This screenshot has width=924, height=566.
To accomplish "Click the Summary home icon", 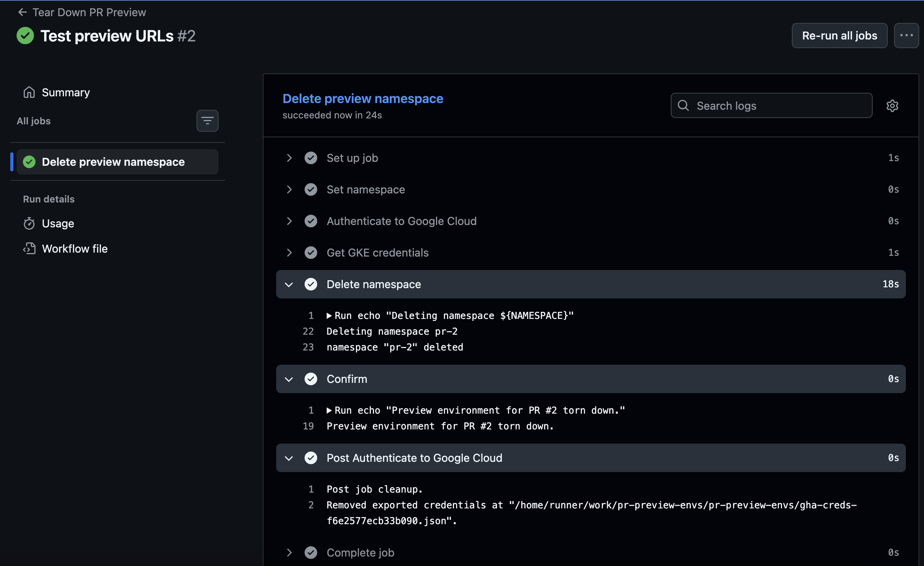I will tap(29, 92).
